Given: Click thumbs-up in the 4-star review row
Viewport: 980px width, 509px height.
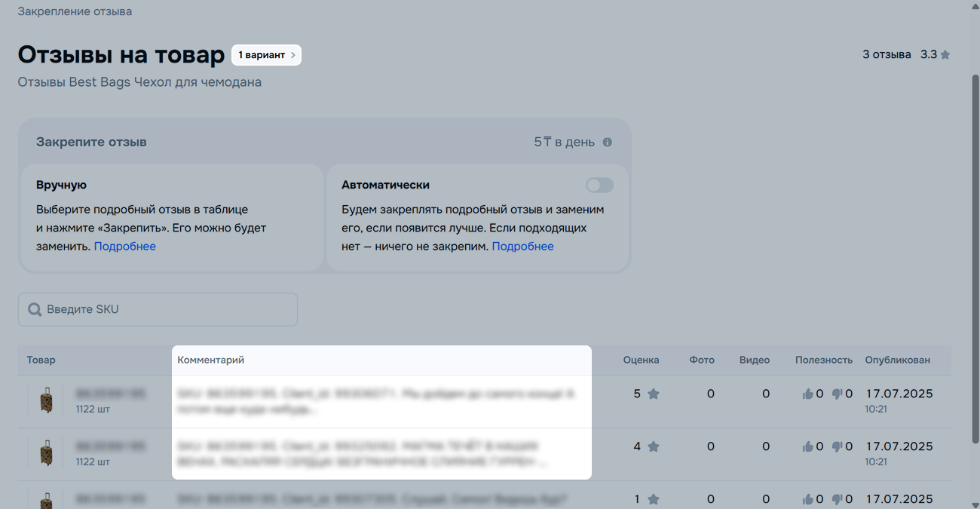Looking at the screenshot, I should [x=808, y=446].
